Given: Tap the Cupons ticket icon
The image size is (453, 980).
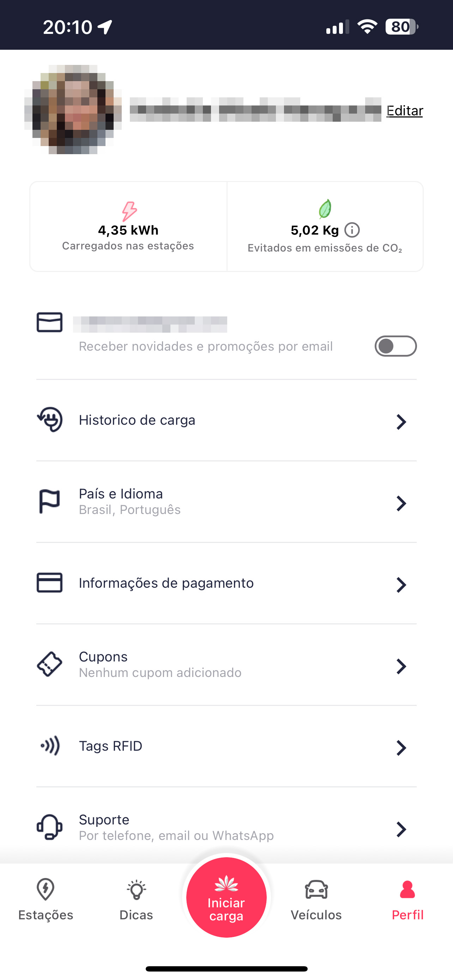Looking at the screenshot, I should click(49, 664).
